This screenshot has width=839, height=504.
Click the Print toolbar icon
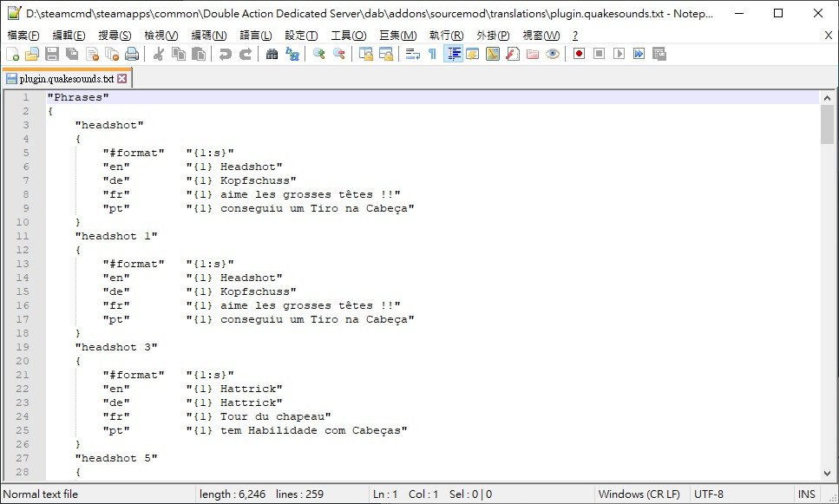[132, 54]
